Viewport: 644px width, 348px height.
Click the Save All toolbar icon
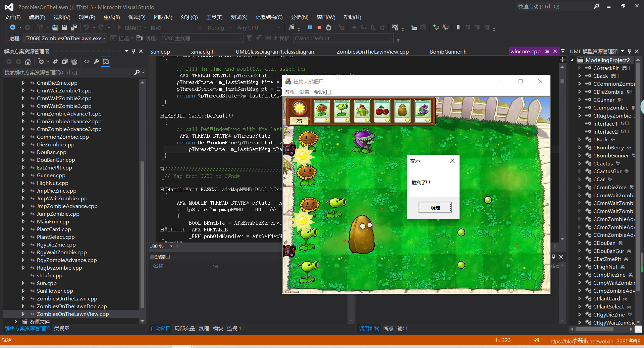click(x=74, y=27)
